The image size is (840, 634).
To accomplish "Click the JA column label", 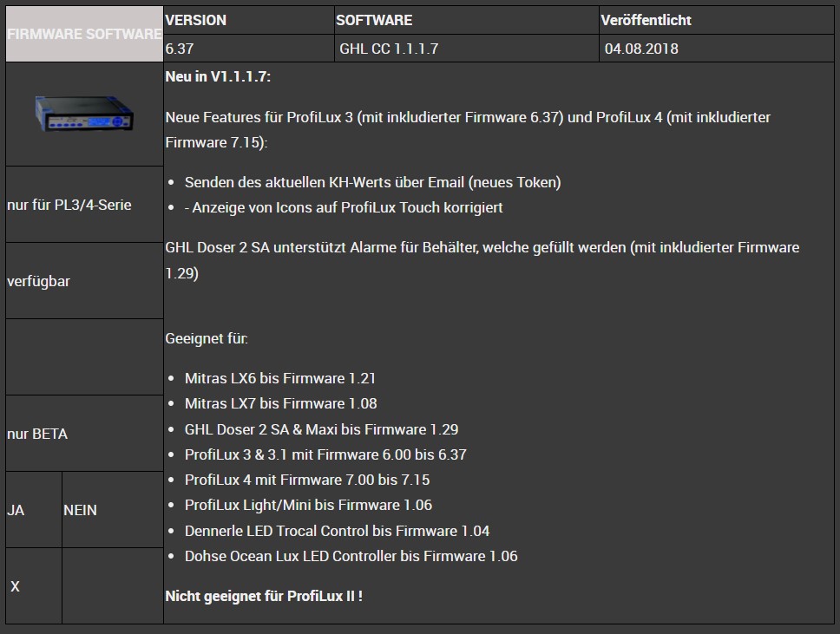I will click(16, 510).
